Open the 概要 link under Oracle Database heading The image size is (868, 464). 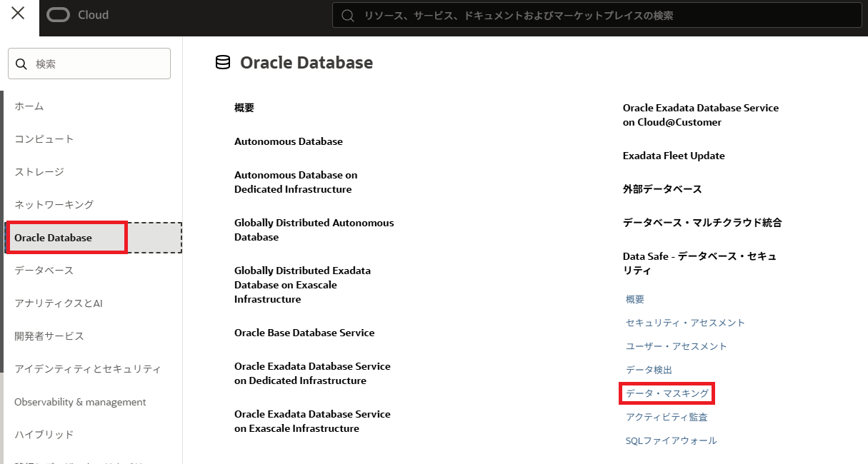coord(244,108)
